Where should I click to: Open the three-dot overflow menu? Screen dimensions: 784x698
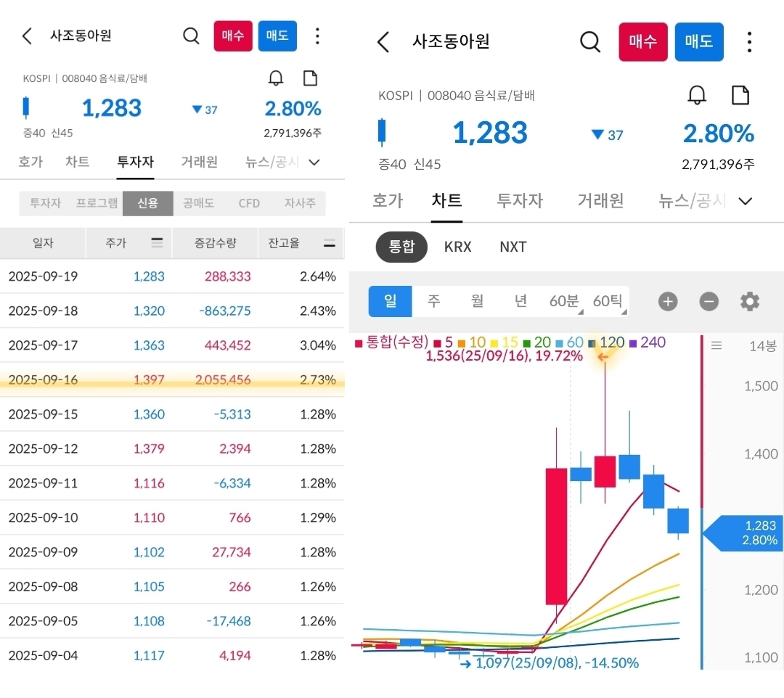click(x=748, y=42)
